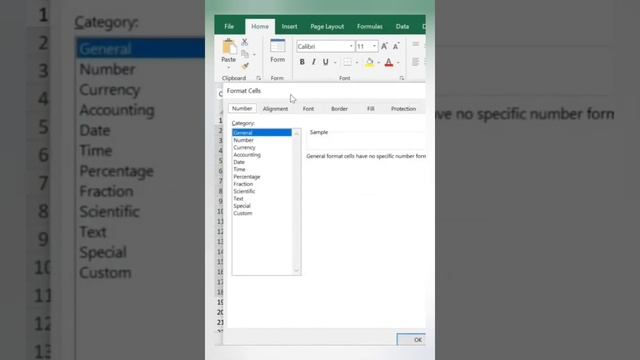Viewport: 640px width, 360px height.
Task: Choose Accounting in the dialog's category list
Action: coord(262,155)
